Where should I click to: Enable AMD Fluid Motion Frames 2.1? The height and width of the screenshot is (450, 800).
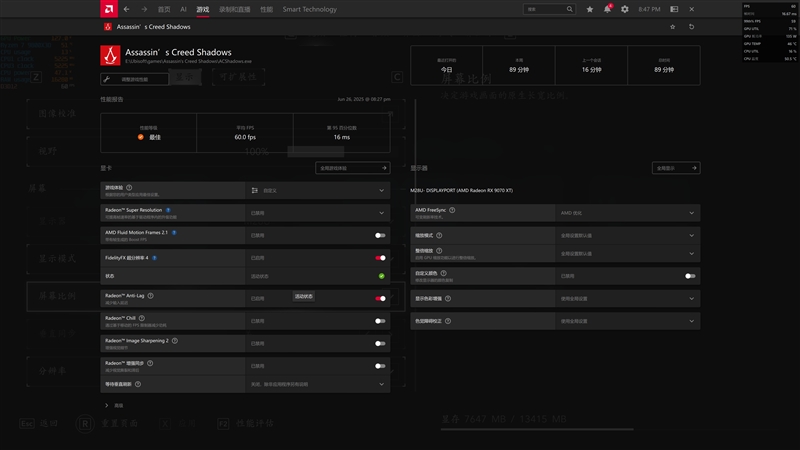pyautogui.click(x=380, y=236)
